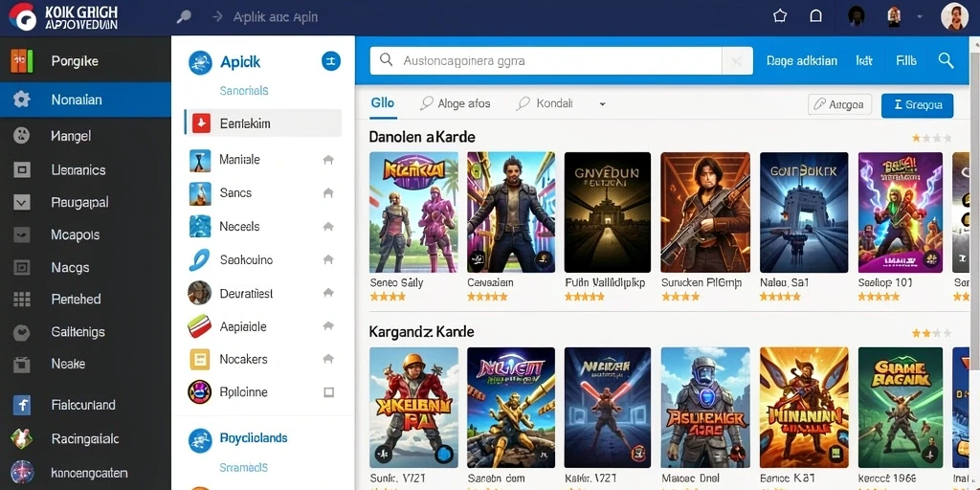Open Nangel sidebar item
The height and width of the screenshot is (490, 980).
[85, 136]
